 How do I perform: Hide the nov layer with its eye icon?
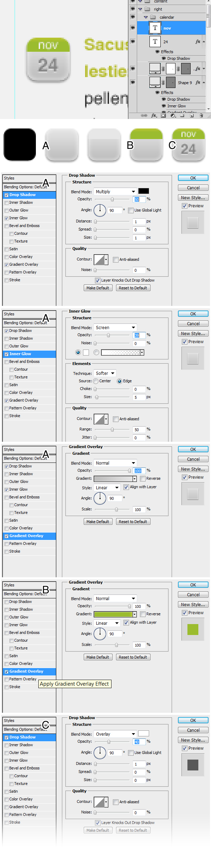tap(133, 27)
